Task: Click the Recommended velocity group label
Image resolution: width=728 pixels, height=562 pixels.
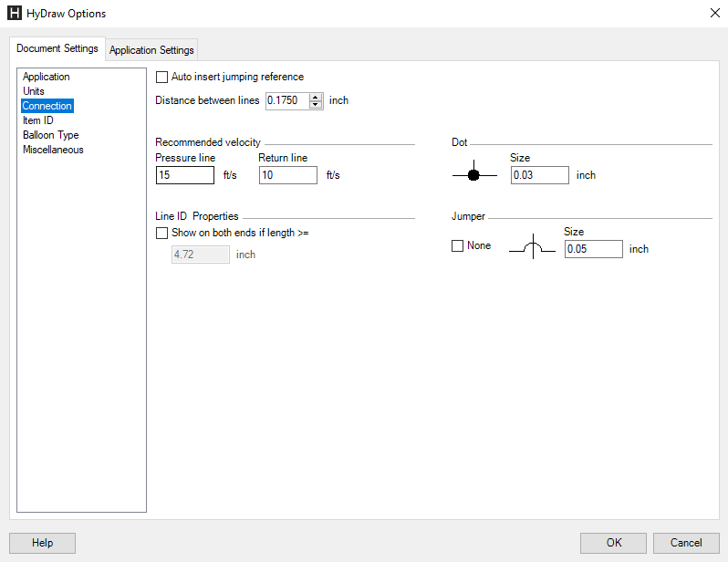Action: [207, 142]
